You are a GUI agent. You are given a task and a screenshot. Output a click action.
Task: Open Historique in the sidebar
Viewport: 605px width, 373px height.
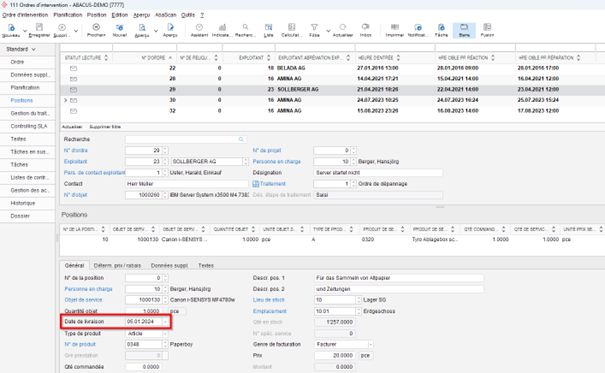click(23, 203)
